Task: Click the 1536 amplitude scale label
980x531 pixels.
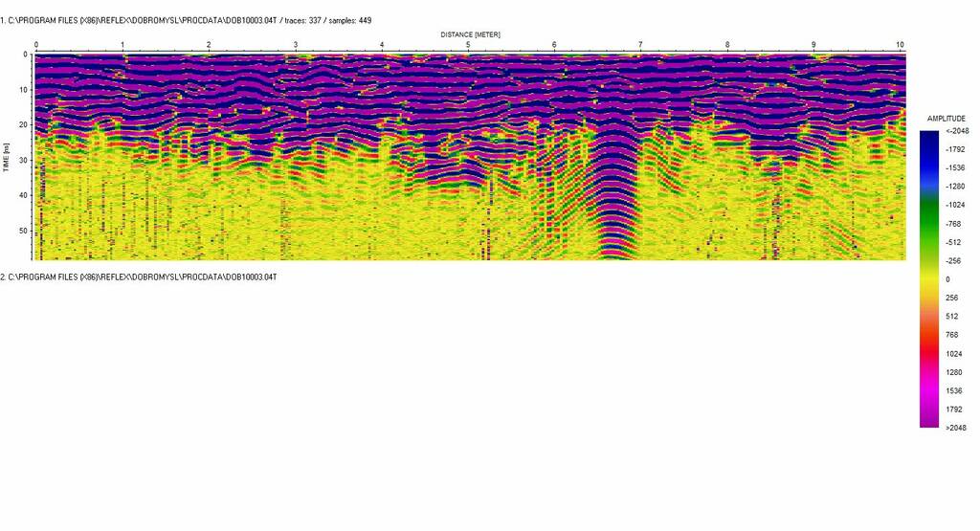Action: (953, 390)
